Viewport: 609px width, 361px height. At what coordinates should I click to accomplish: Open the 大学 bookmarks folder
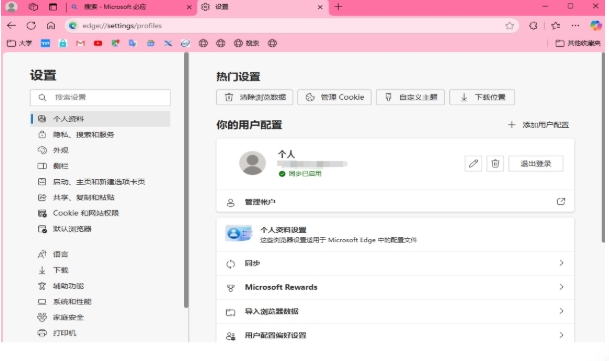coord(19,43)
